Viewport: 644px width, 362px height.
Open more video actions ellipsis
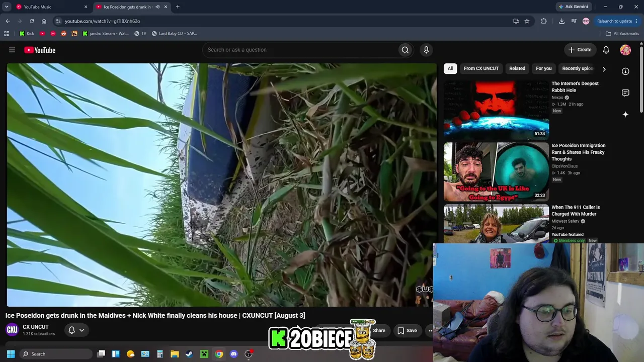[430, 330]
